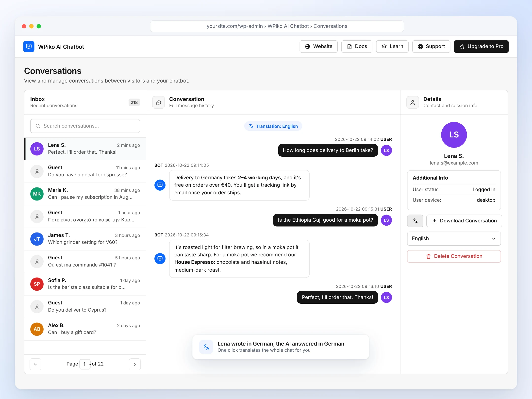Click bot icon next to Germany delivery reply

[160, 185]
